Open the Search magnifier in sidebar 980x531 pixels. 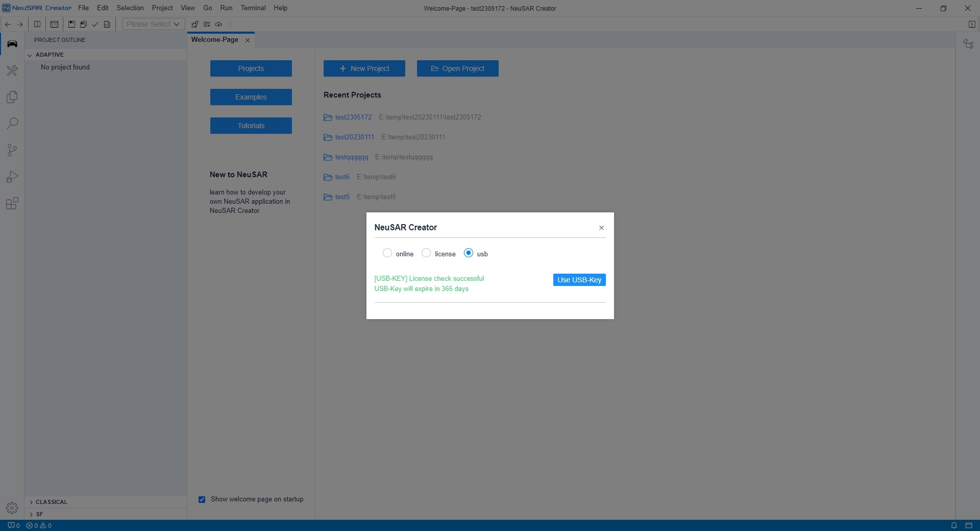click(x=12, y=124)
